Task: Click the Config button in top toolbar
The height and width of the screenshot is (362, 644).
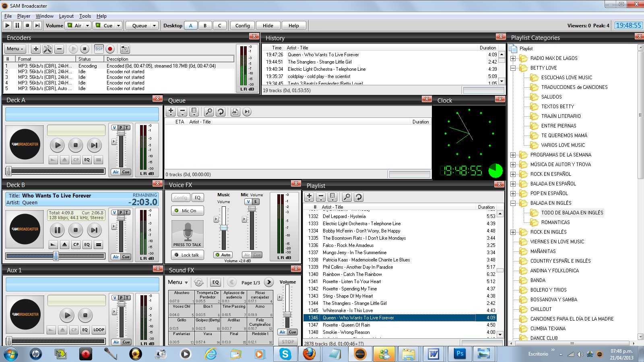Action: tap(242, 26)
